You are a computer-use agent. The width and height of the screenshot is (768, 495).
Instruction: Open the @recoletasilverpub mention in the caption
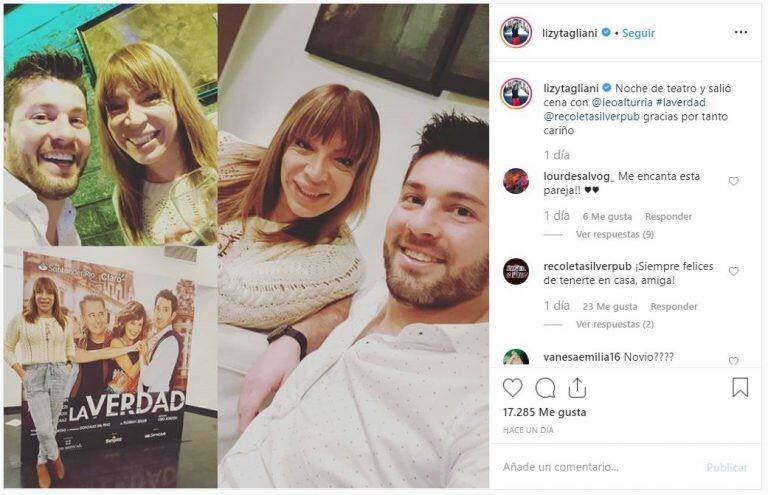coord(592,117)
